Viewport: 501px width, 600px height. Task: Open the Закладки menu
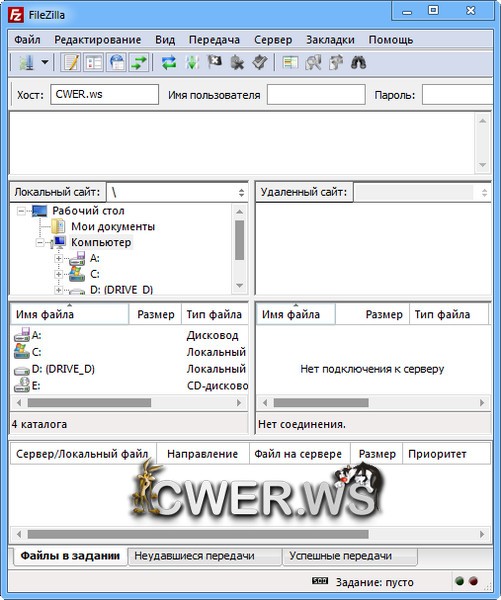330,40
